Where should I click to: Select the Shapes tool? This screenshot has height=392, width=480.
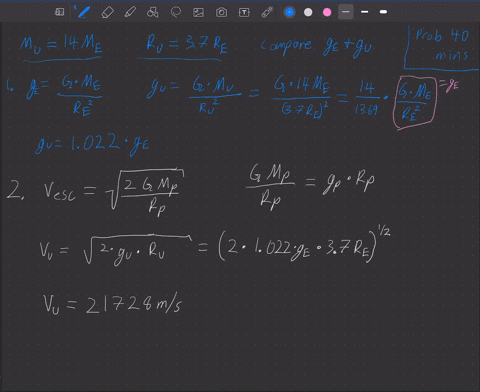click(x=152, y=12)
